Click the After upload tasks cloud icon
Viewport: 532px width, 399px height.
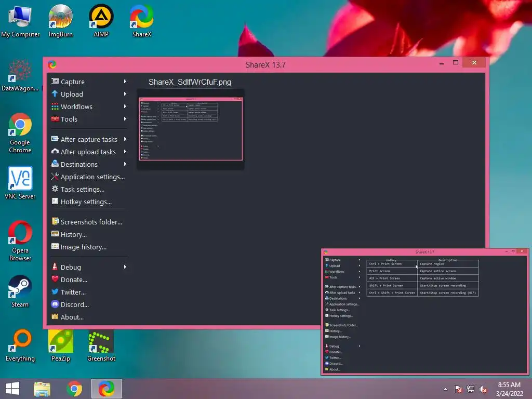pyautogui.click(x=55, y=151)
